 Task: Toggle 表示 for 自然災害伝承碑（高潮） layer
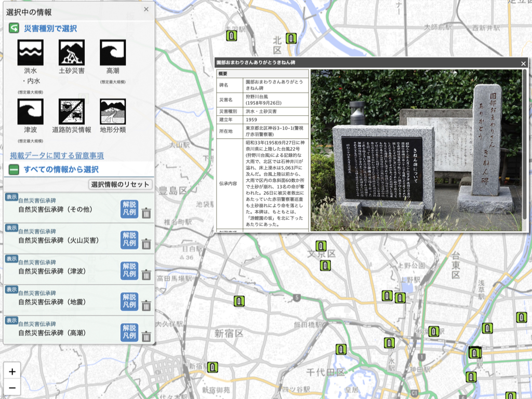click(x=11, y=320)
